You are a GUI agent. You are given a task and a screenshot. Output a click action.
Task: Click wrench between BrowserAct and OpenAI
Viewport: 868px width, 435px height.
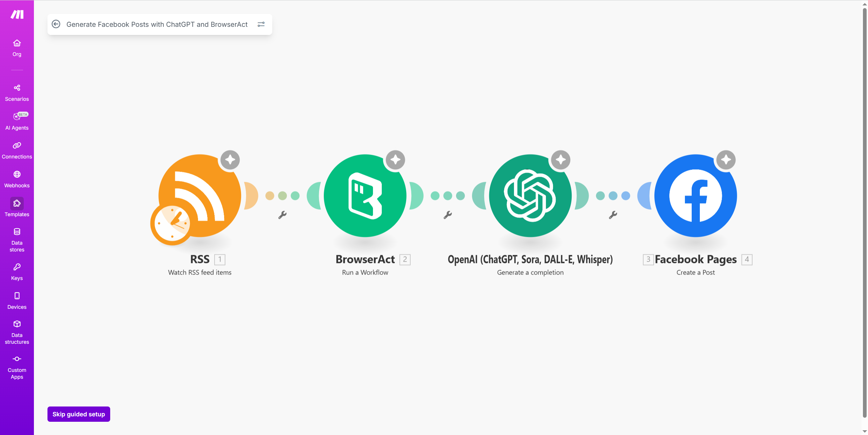[448, 215]
